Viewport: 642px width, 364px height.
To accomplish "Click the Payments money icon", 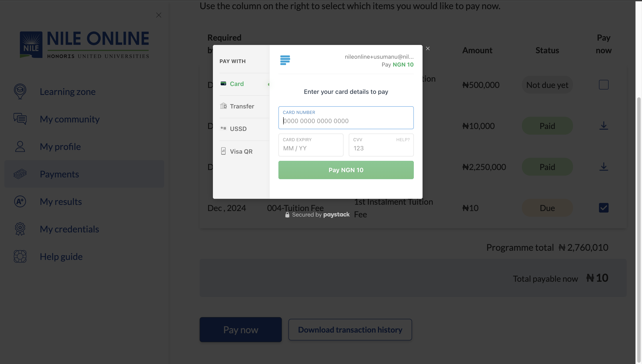I will (20, 174).
